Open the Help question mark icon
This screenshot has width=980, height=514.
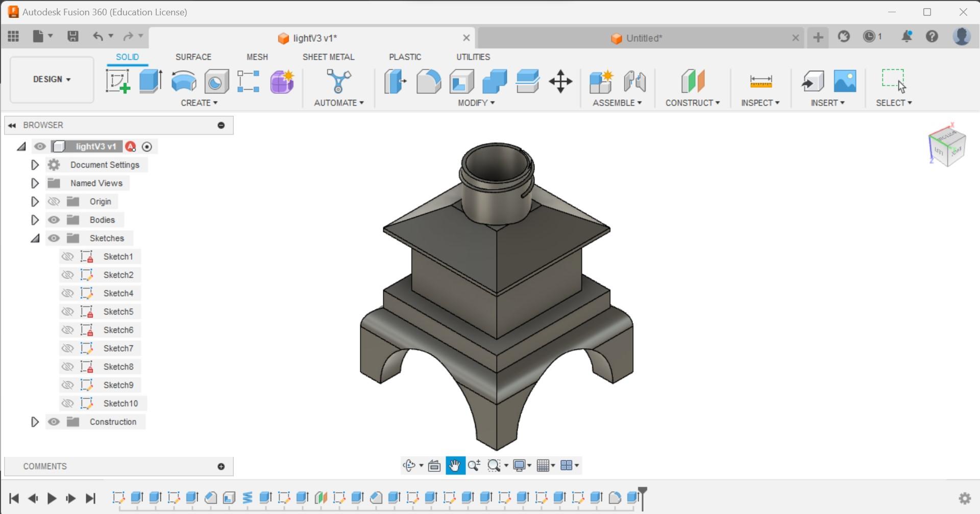click(x=932, y=37)
